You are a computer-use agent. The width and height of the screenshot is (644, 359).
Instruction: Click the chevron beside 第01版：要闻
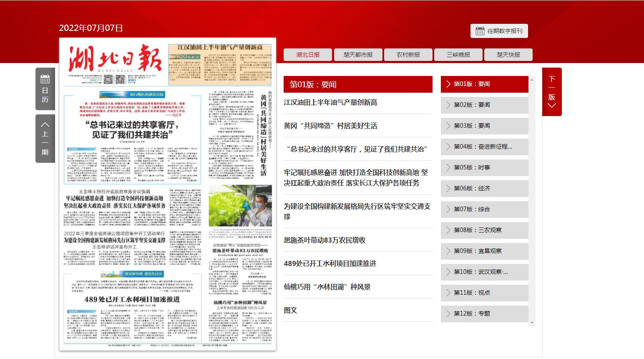(448, 84)
